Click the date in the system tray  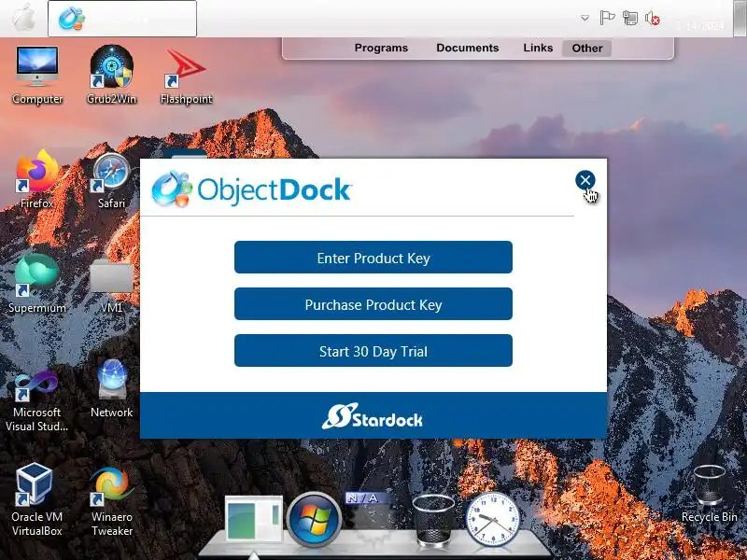(699, 25)
